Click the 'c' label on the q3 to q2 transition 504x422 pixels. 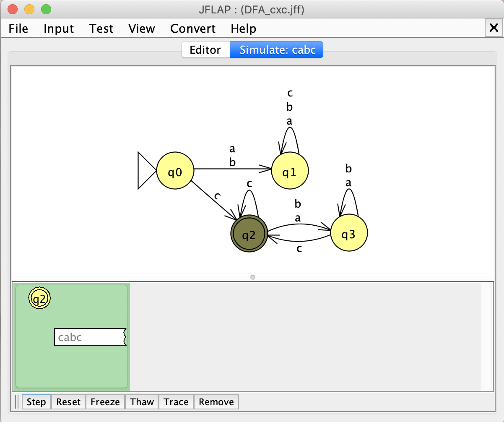[299, 249]
